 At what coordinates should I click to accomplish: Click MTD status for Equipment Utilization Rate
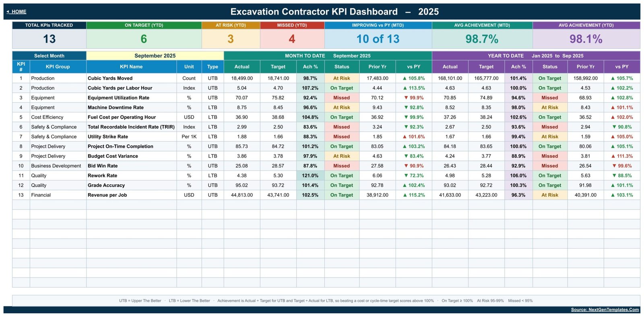pyautogui.click(x=342, y=98)
